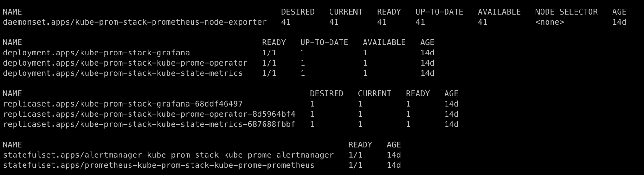Click the grafana deployment READY 1/1 value
This screenshot has height=175, width=644.
tap(269, 53)
